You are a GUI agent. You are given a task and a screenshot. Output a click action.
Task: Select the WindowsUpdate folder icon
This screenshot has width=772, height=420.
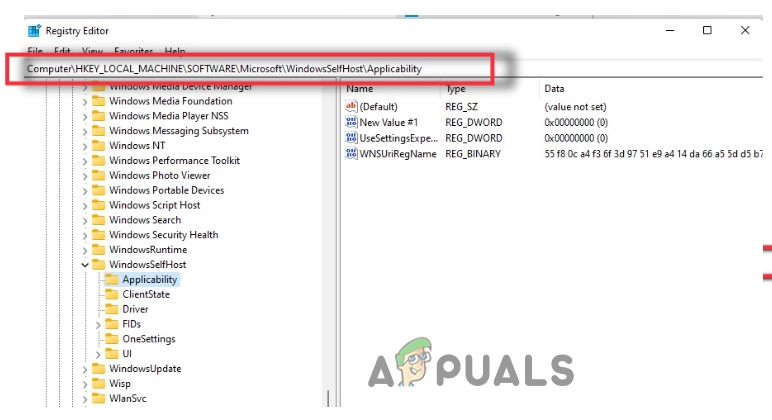point(99,368)
